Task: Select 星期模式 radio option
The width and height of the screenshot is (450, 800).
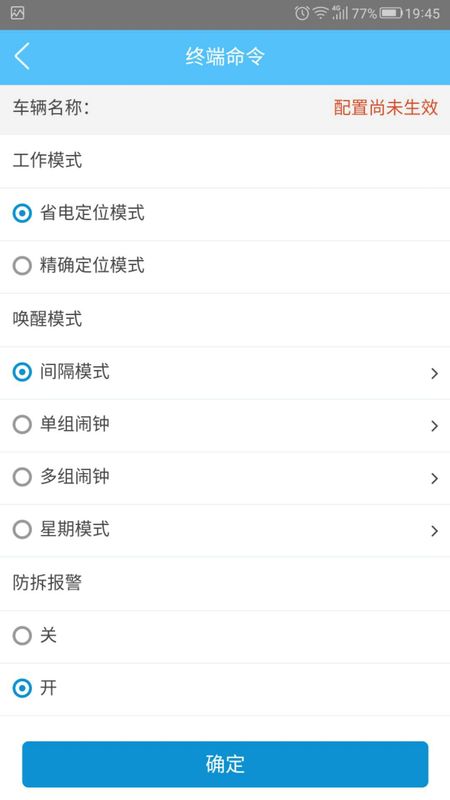Action: 22,530
